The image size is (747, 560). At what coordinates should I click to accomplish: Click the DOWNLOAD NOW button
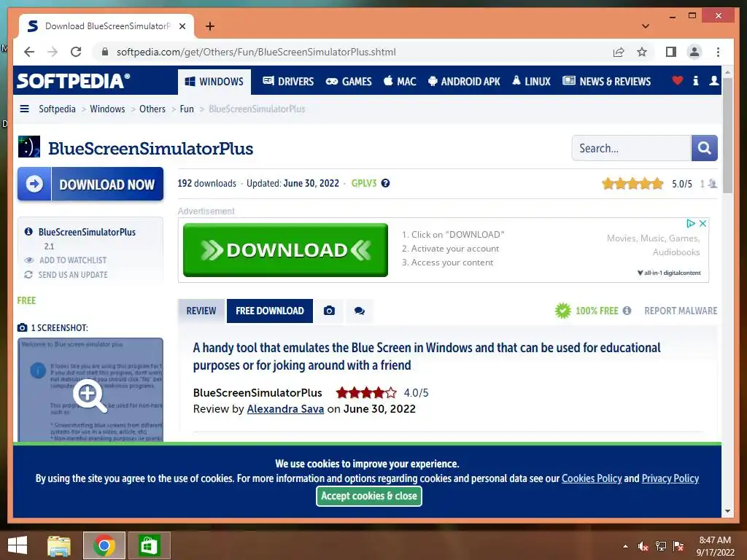(x=90, y=184)
